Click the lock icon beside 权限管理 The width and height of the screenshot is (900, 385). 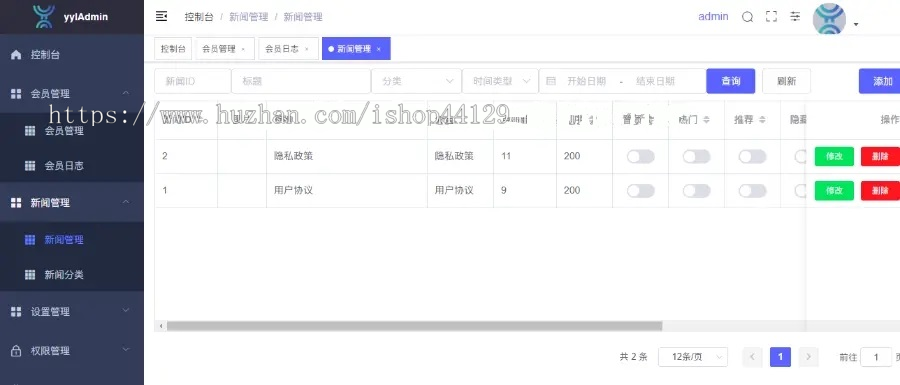pos(16,351)
